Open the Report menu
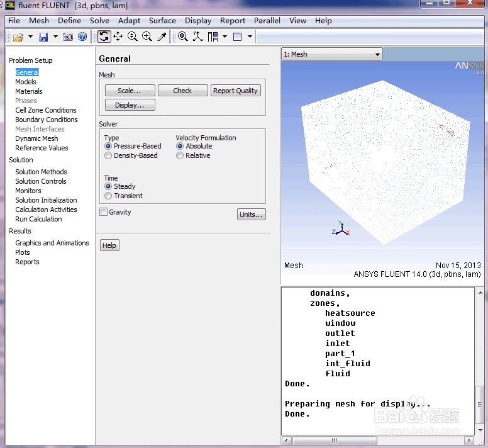Image resolution: width=488 pixels, height=448 pixels. click(233, 21)
